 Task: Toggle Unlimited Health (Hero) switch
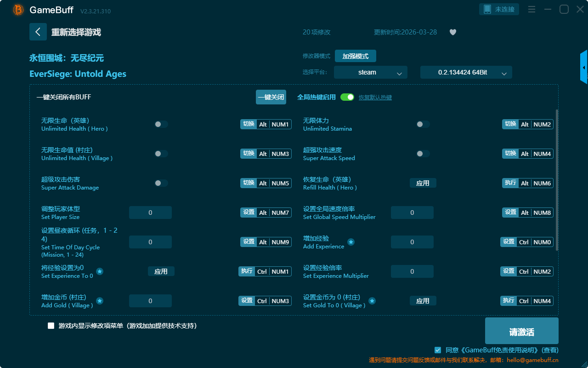click(x=161, y=124)
